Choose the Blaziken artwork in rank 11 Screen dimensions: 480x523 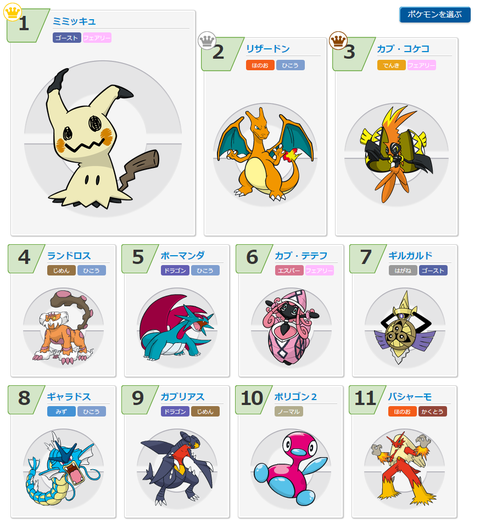point(405,468)
